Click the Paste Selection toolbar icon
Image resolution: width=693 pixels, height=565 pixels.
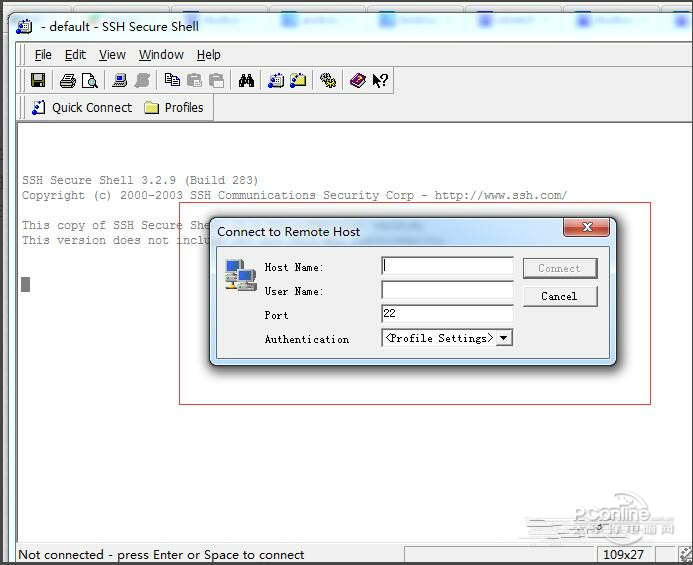pyautogui.click(x=216, y=80)
